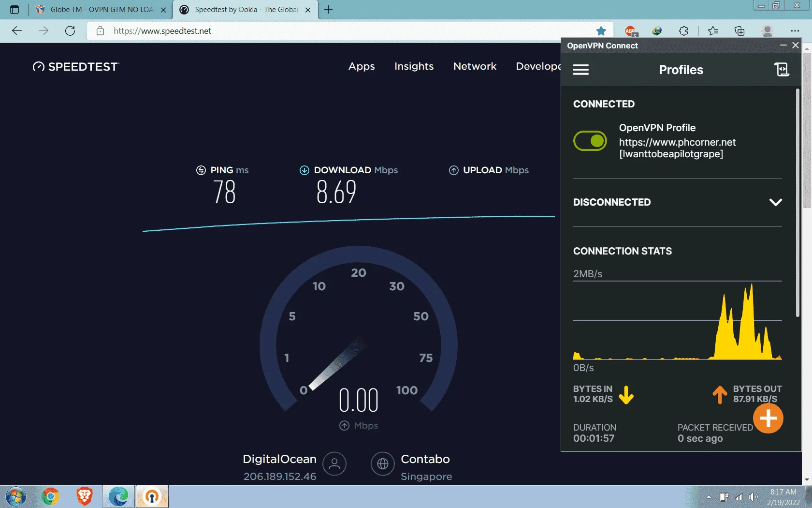Click the DigitalOcean provider name
812x508 pixels.
(279, 459)
